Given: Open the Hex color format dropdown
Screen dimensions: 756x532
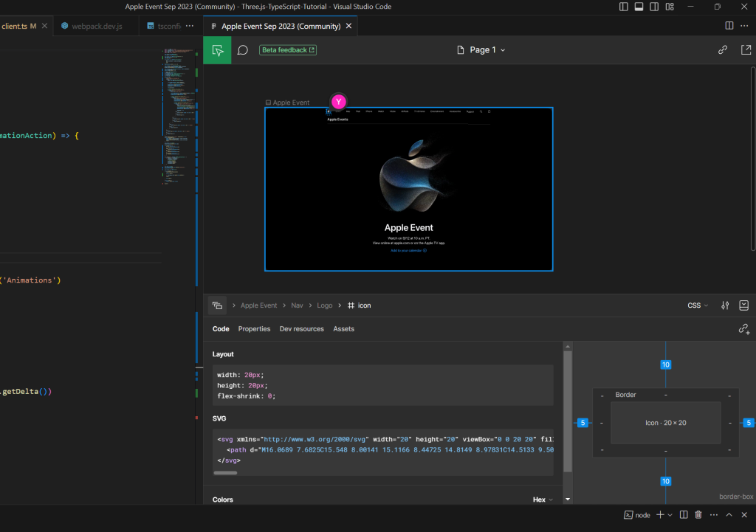Looking at the screenshot, I should point(543,500).
